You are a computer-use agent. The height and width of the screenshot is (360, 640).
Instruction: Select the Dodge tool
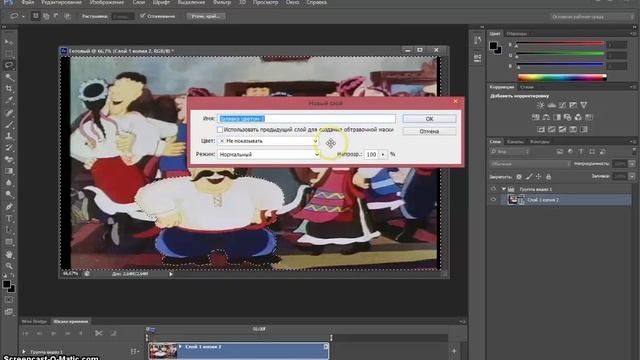point(9,195)
